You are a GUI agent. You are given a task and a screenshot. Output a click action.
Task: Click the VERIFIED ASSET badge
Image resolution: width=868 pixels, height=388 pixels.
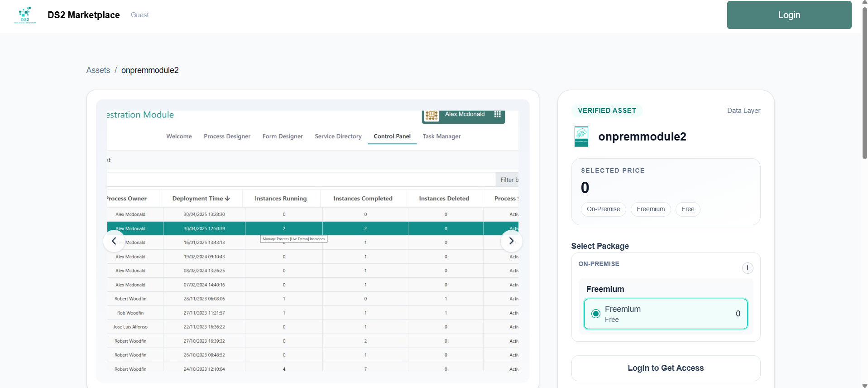click(x=607, y=111)
